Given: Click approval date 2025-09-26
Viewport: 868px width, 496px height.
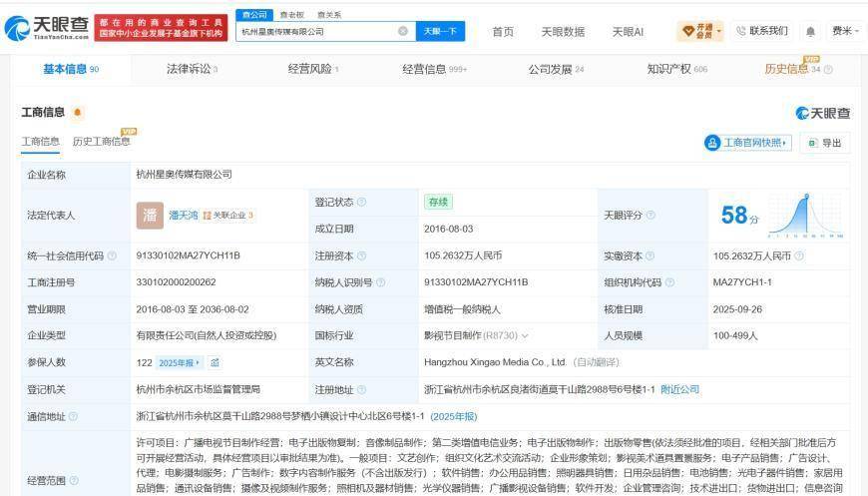Looking at the screenshot, I should click(x=738, y=309).
